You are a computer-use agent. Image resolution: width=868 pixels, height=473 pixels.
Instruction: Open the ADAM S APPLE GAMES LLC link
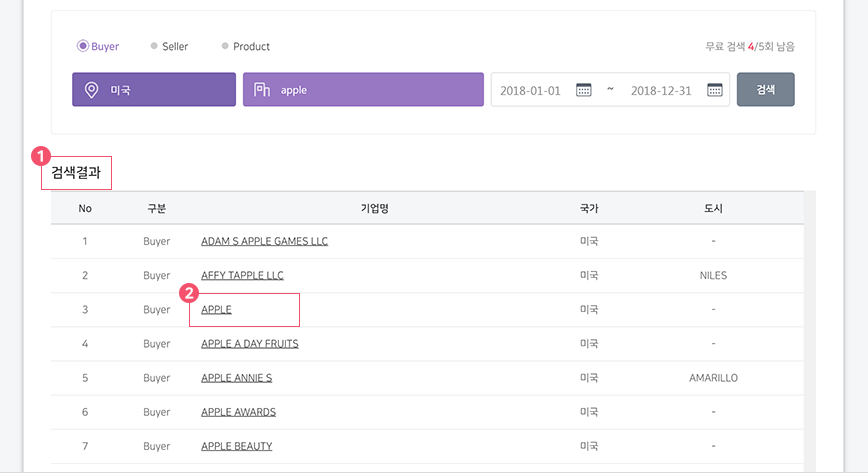(x=265, y=241)
